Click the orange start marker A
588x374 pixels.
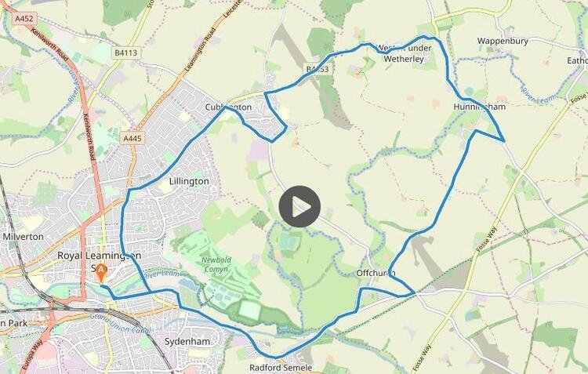point(100,273)
